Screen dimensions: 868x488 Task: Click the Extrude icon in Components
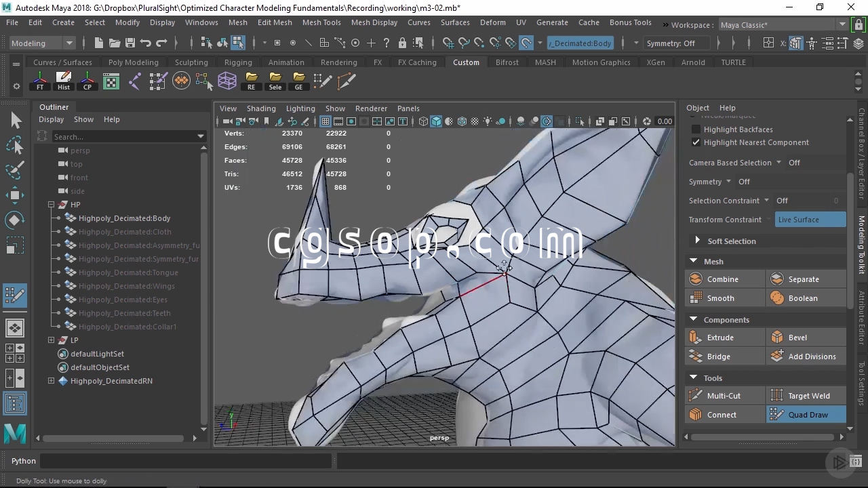[695, 338]
